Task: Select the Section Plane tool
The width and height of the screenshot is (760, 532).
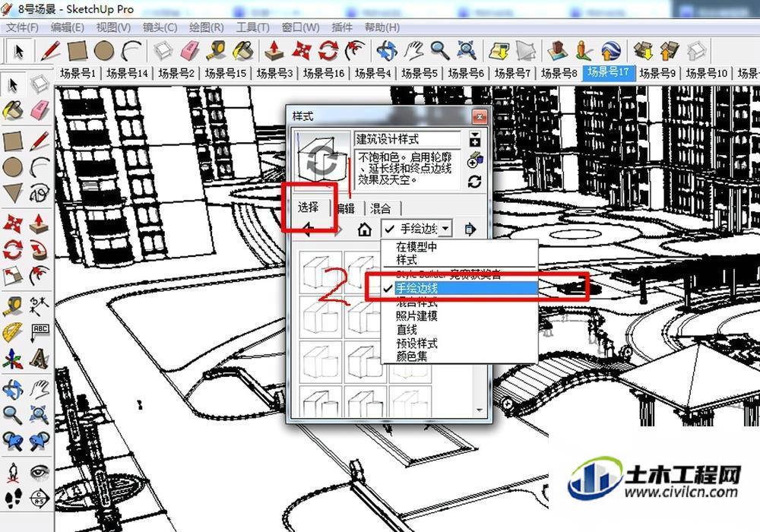Action: pos(40,498)
